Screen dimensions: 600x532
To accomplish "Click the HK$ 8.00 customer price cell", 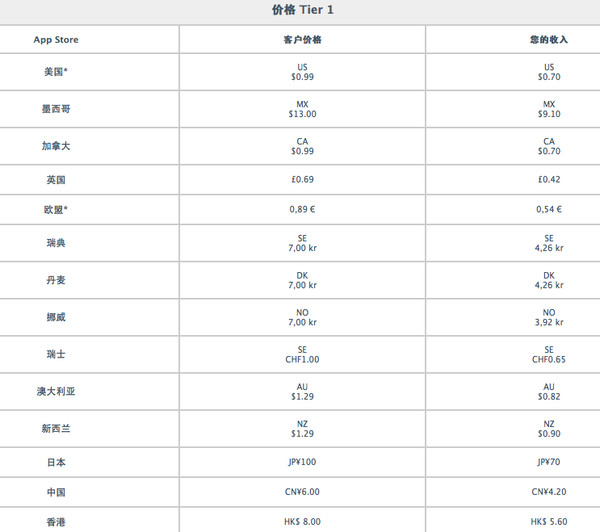I will click(x=302, y=522).
